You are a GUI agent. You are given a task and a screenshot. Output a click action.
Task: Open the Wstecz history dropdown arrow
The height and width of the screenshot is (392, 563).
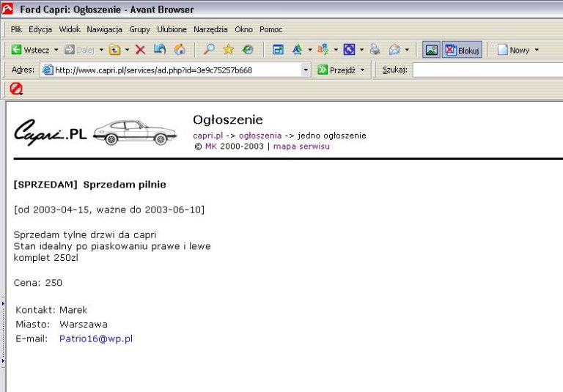point(56,50)
